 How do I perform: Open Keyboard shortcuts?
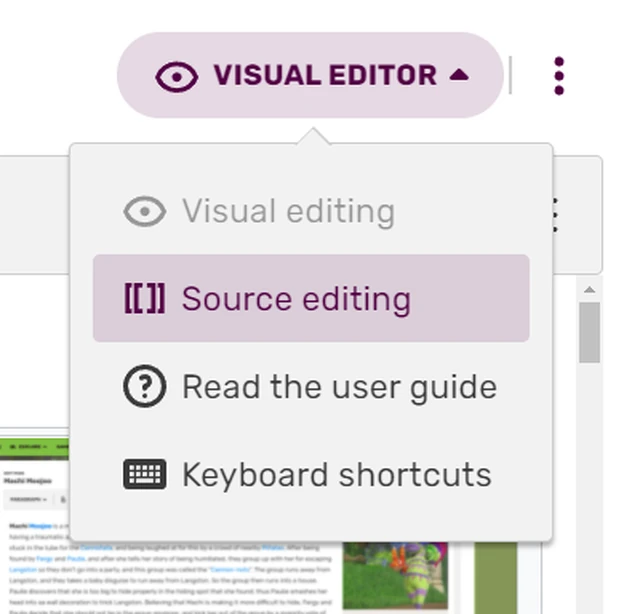pos(336,475)
